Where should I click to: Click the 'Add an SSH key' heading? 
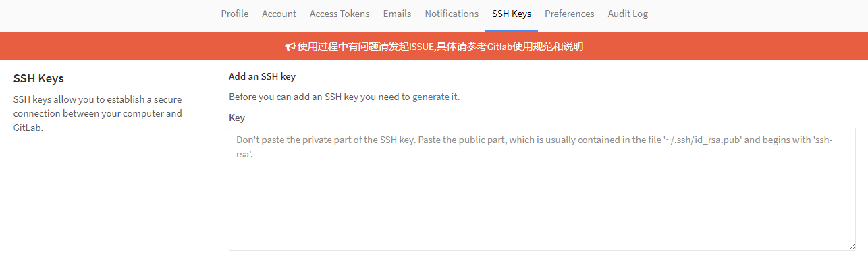click(x=263, y=76)
